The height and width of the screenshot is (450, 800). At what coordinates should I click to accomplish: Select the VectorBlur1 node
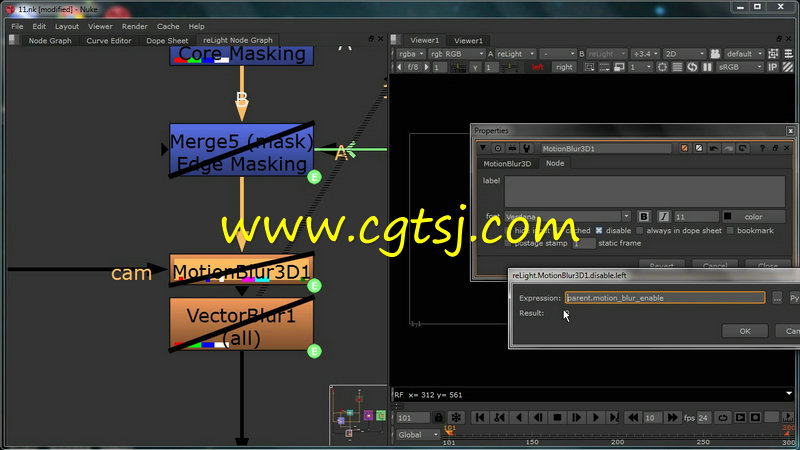241,326
